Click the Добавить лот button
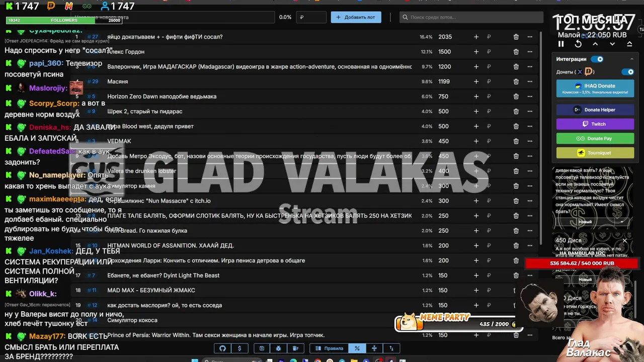The width and height of the screenshot is (644, 362). pyautogui.click(x=356, y=17)
